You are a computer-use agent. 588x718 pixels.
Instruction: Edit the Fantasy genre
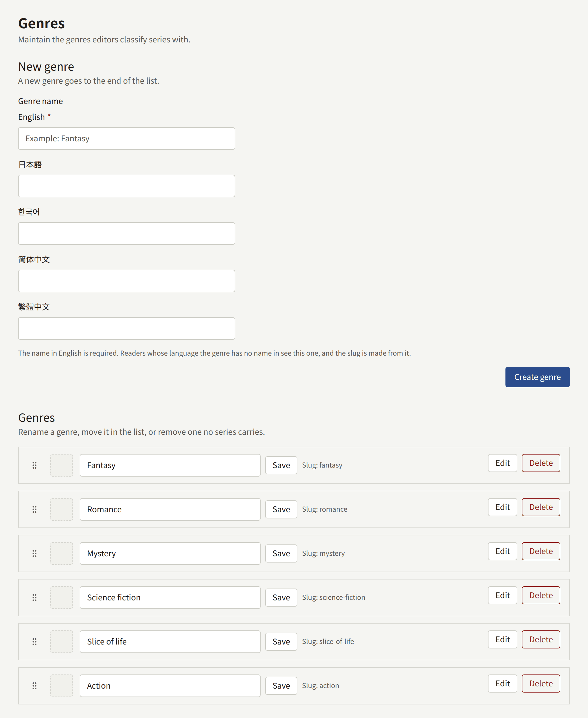pos(502,463)
